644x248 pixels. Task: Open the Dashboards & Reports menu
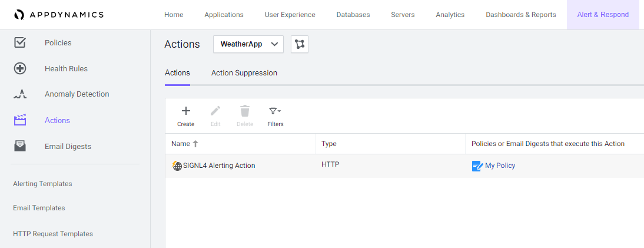[x=521, y=15]
